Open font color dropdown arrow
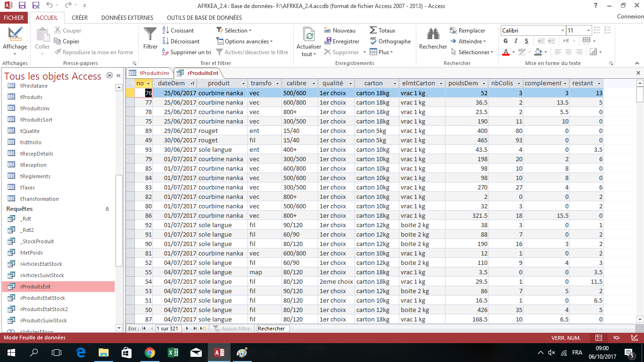The width and height of the screenshot is (644, 362). [513, 52]
